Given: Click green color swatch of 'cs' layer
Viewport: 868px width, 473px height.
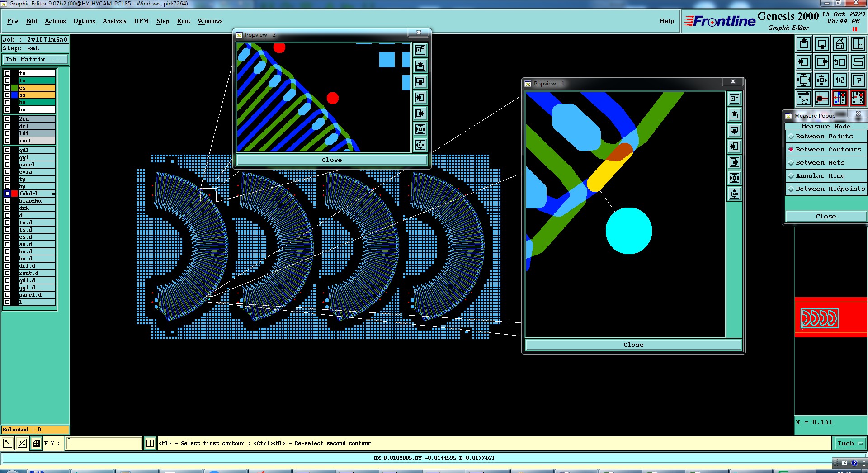Looking at the screenshot, I should tap(14, 88).
